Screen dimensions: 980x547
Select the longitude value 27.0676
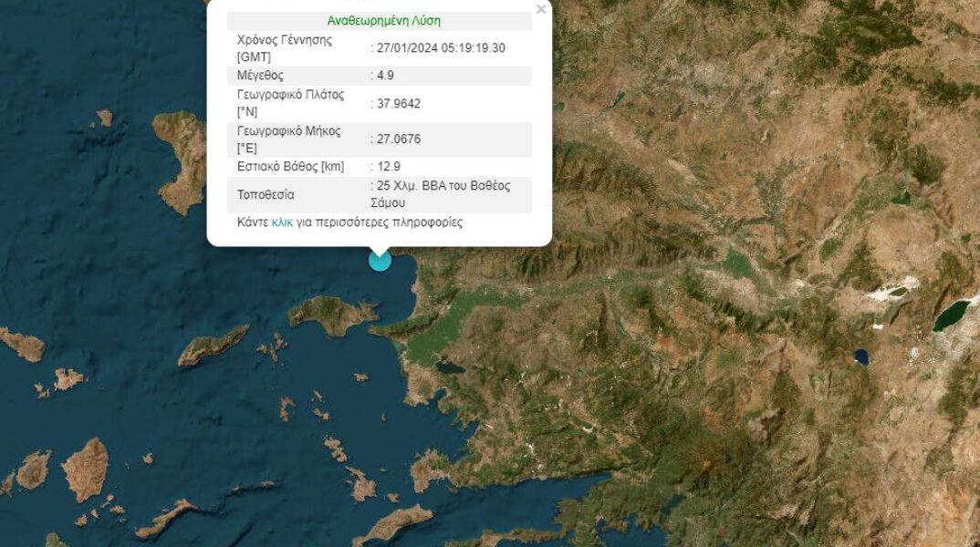pos(398,139)
